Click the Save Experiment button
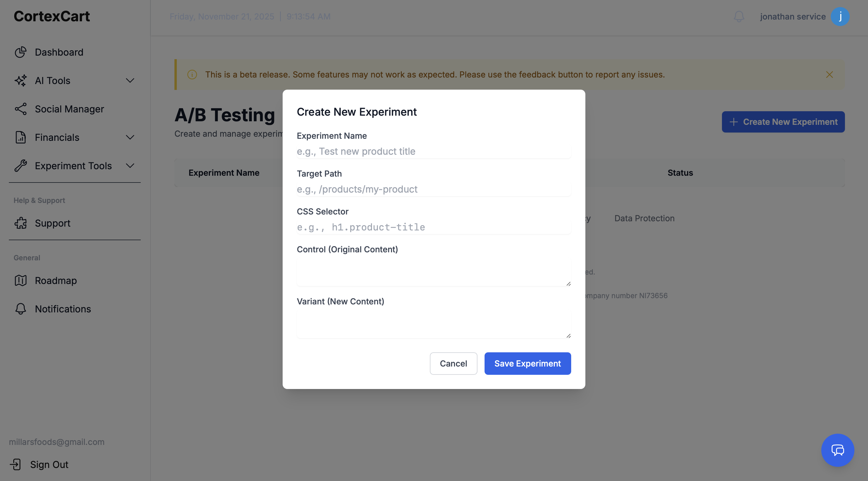The width and height of the screenshot is (868, 481). click(x=527, y=363)
